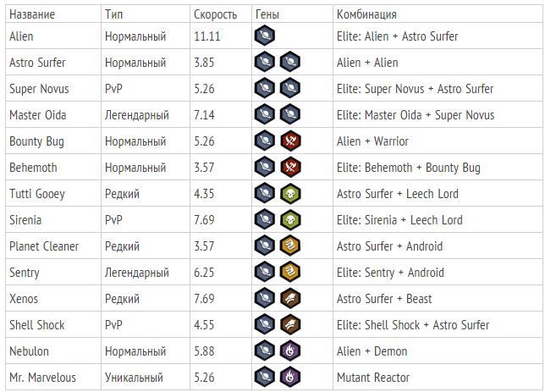
Task: Click the green skull gene icon in Tutti Gooey row
Action: [290, 193]
